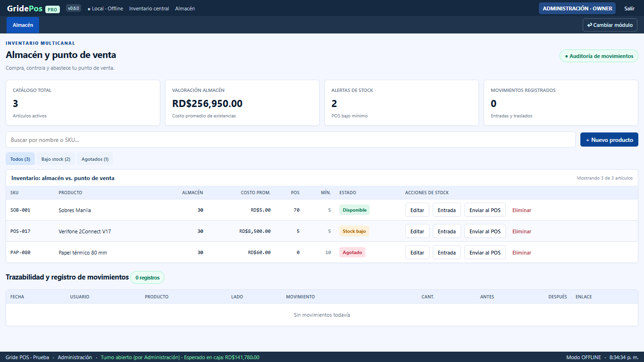Send Sobres Manila to the POS
This screenshot has height=362, width=644.
pyautogui.click(x=485, y=210)
